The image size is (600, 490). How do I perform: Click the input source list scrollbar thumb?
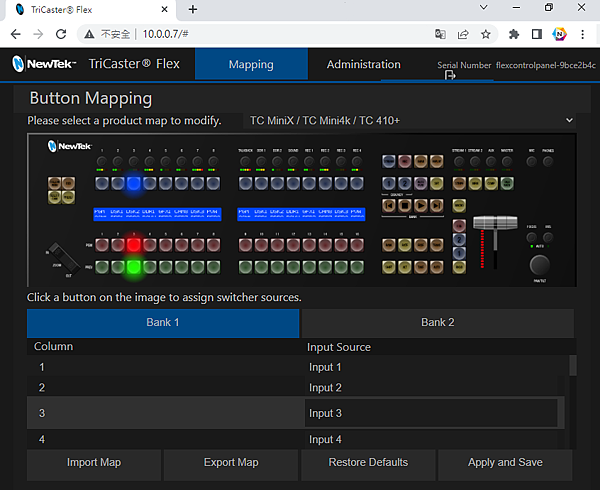click(573, 365)
